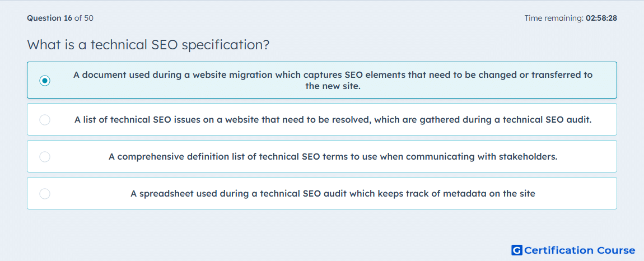Pick the radio button for the definition list answer

(x=45, y=157)
